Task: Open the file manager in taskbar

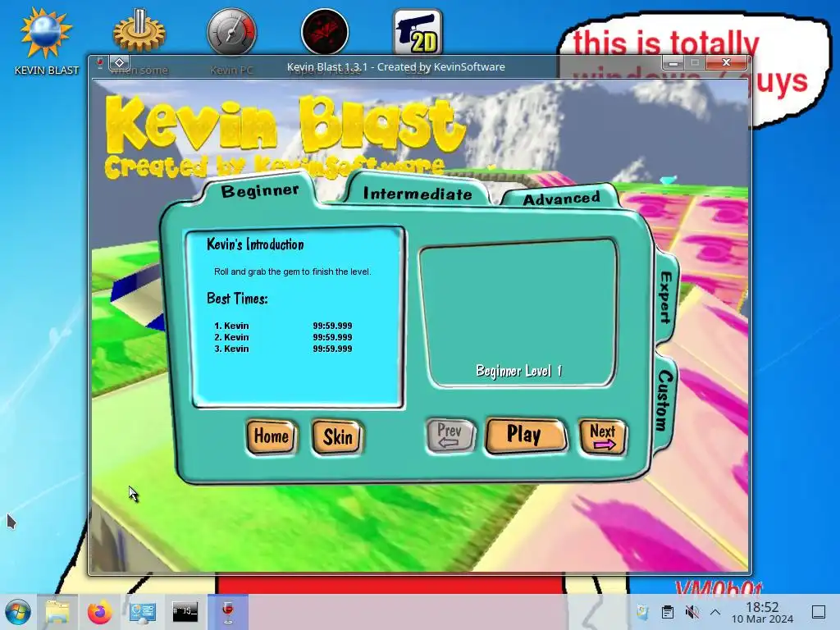Action: 57,612
